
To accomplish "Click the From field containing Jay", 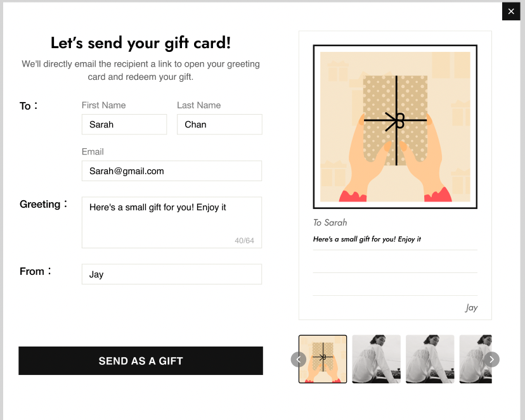I will (172, 274).
